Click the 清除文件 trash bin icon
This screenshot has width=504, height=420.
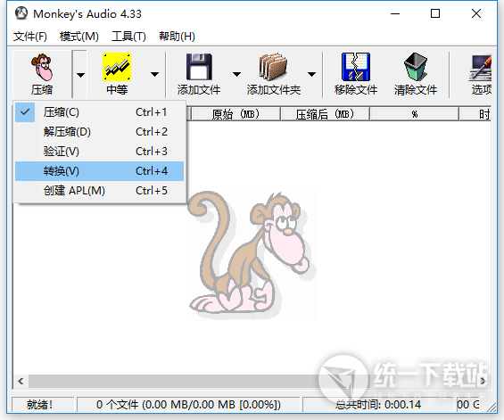(416, 67)
